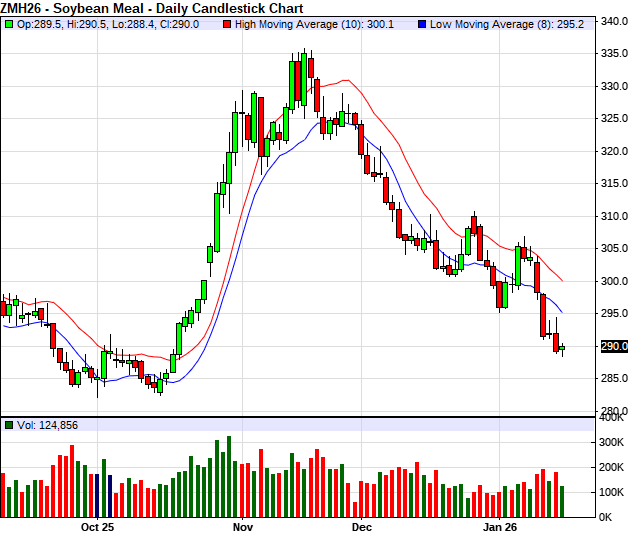Click the 100K volume axis label
The height and width of the screenshot is (536, 640).
(612, 493)
